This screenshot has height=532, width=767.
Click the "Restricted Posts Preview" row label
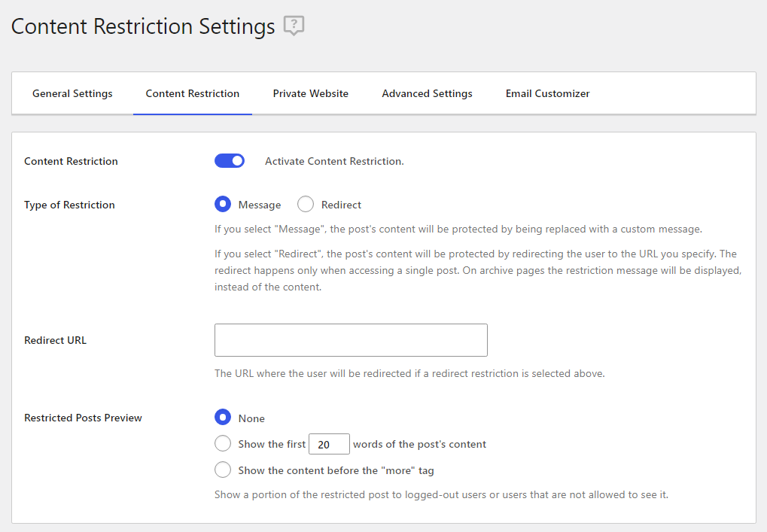83,418
